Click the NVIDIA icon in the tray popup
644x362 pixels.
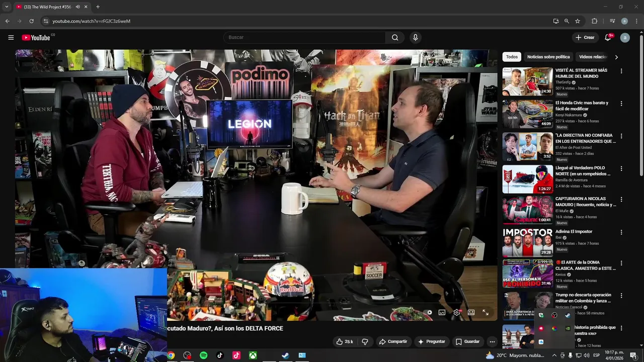click(x=568, y=328)
